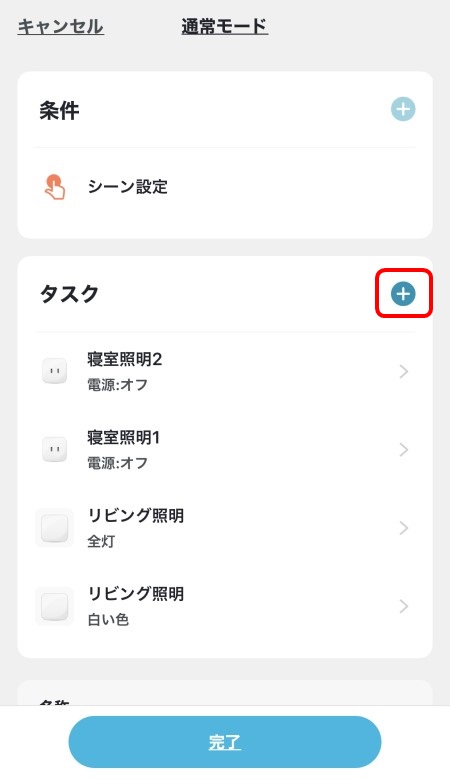Image resolution: width=450 pixels, height=780 pixels.
Task: Select the 寝室照明1 plug icon
Action: pos(55,449)
